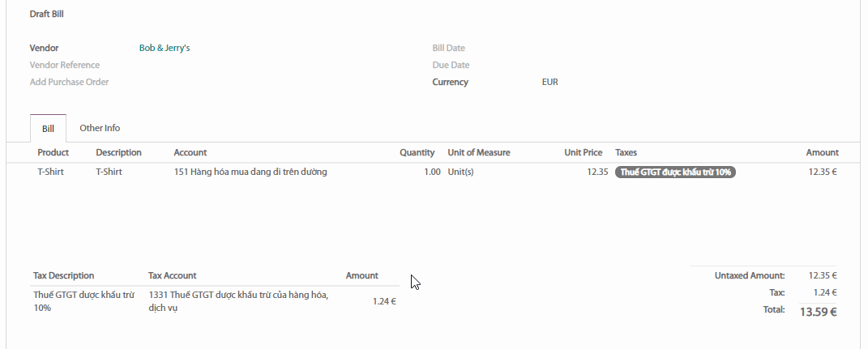Viewport: 868px width, 349px height.
Task: Click the empty Due Date field
Action: point(648,66)
